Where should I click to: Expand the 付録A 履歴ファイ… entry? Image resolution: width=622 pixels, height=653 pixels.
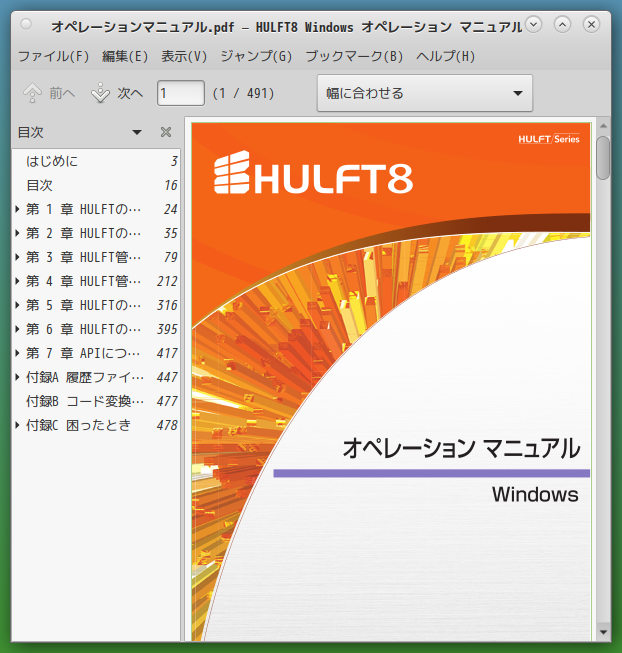point(17,377)
